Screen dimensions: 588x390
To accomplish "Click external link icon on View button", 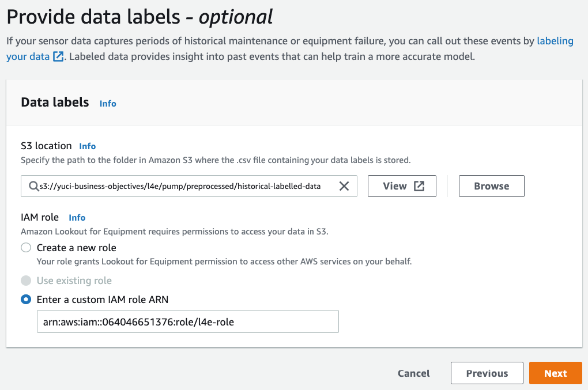I will click(x=419, y=186).
